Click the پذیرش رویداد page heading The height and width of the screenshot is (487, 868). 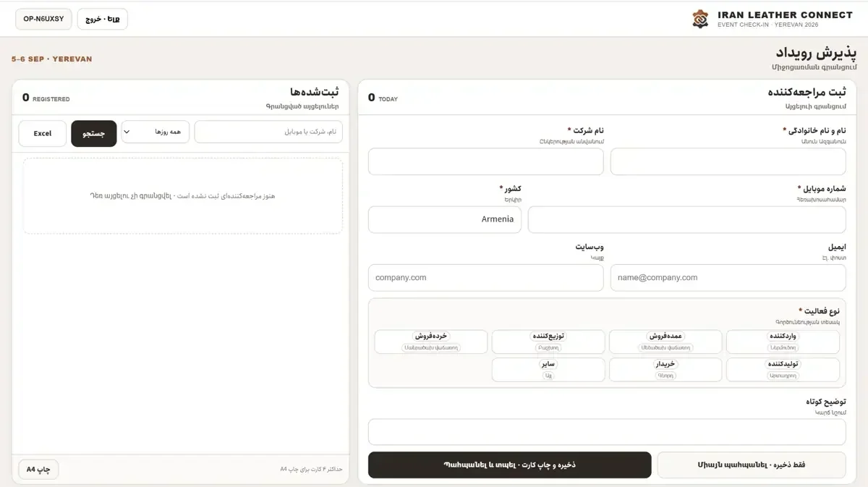[x=817, y=53]
